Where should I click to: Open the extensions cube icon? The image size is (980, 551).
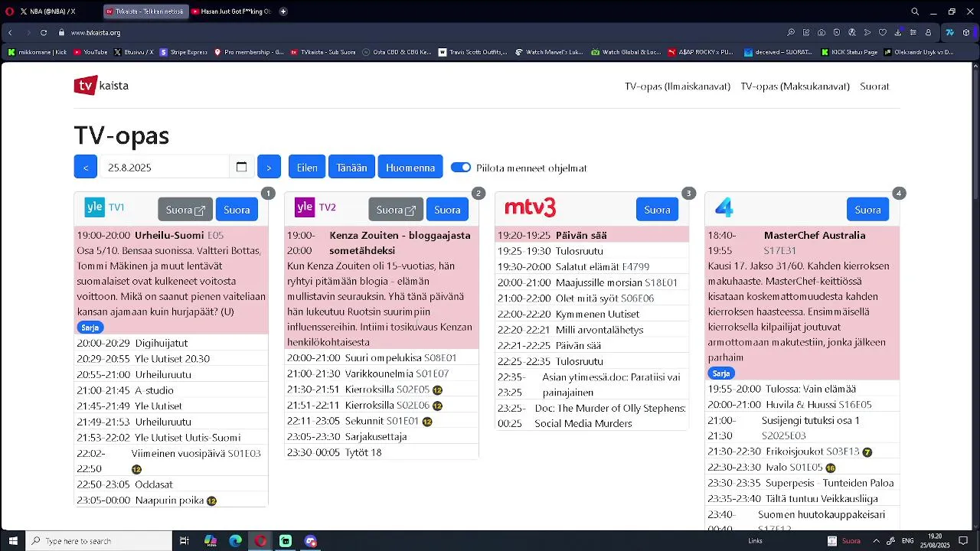966,33
